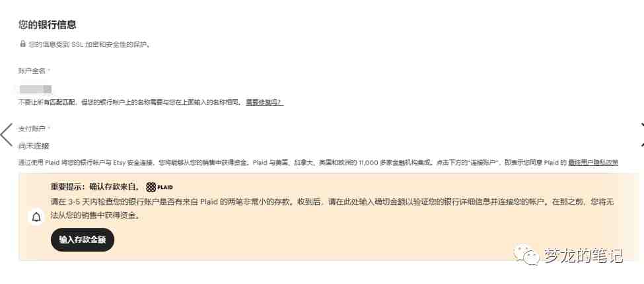Click the 重要提示 notice title
The width and height of the screenshot is (644, 284).
point(97,187)
